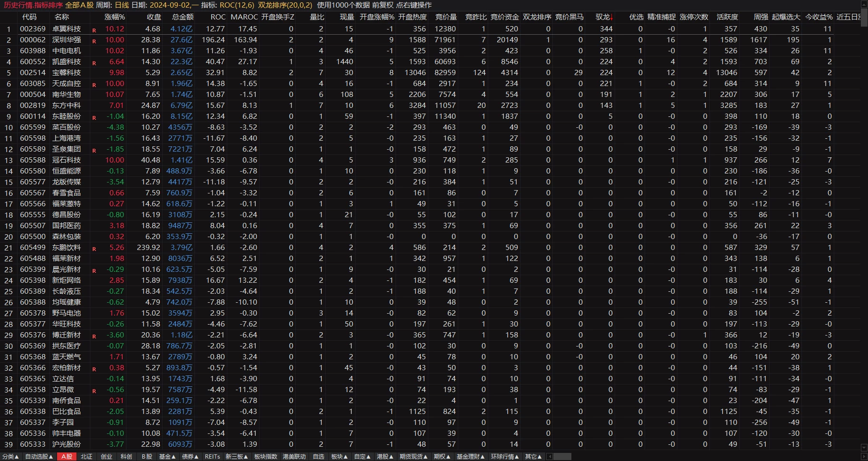Click horizontal scrollbar right arrow
Screen dimensions: 868x461
click(x=864, y=457)
